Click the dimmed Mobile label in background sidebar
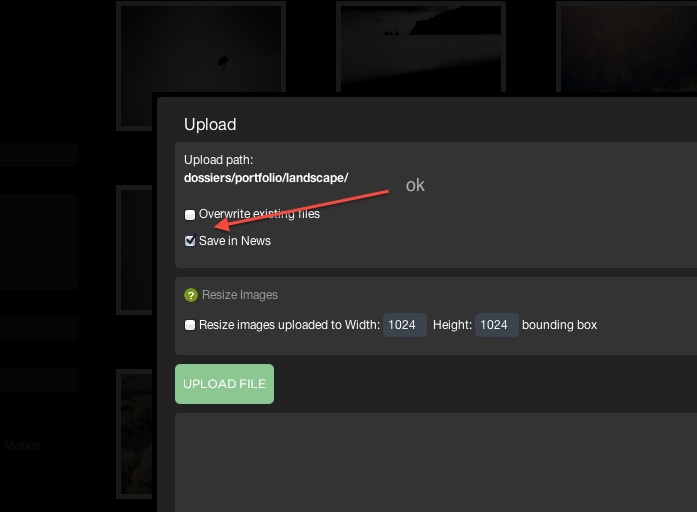The height and width of the screenshot is (512, 697). pyautogui.click(x=22, y=446)
